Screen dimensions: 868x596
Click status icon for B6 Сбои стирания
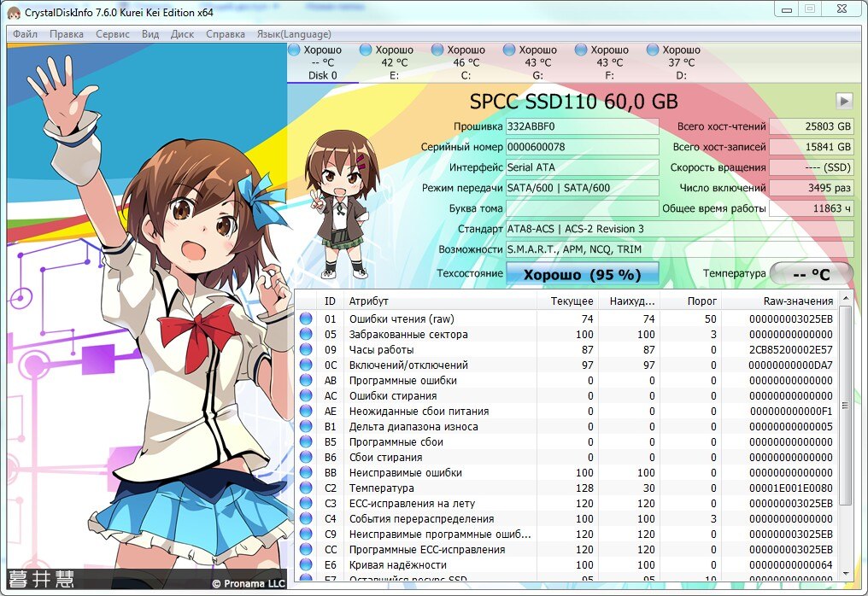306,457
